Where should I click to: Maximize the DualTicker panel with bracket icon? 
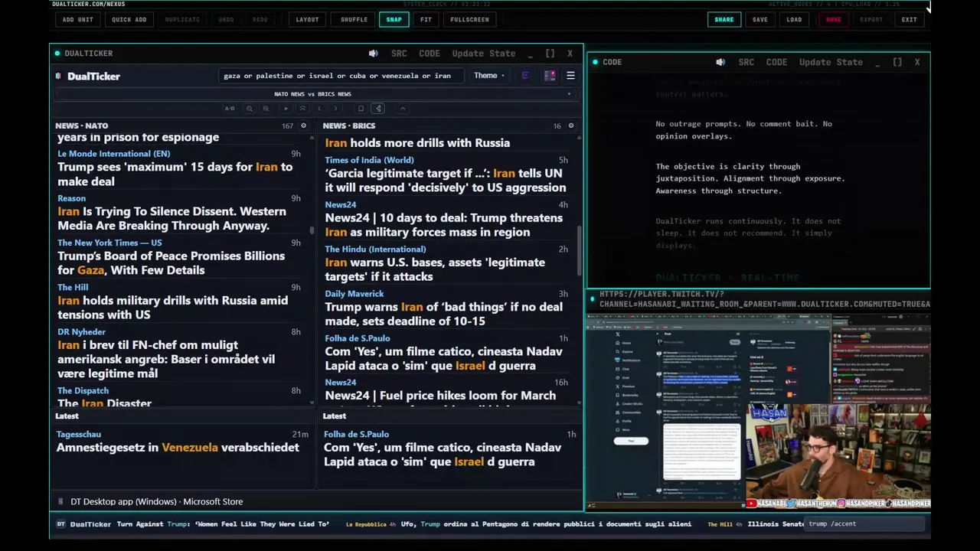[550, 54]
